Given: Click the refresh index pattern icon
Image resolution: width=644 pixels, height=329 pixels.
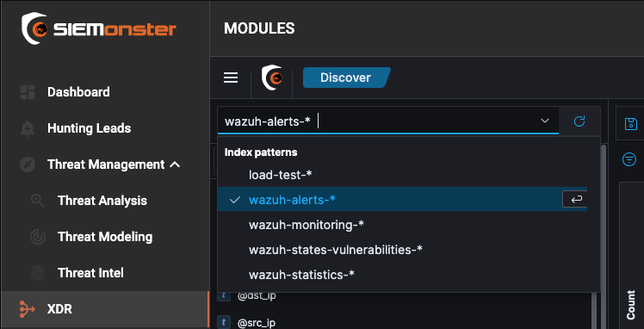Looking at the screenshot, I should [x=579, y=121].
